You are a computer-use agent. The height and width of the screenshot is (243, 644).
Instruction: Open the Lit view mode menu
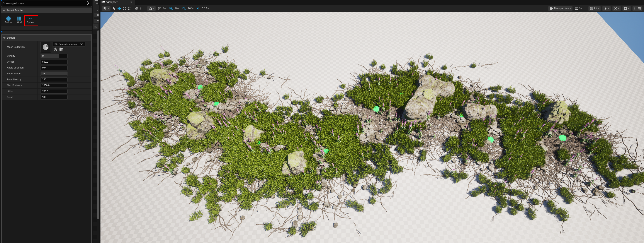pyautogui.click(x=595, y=9)
